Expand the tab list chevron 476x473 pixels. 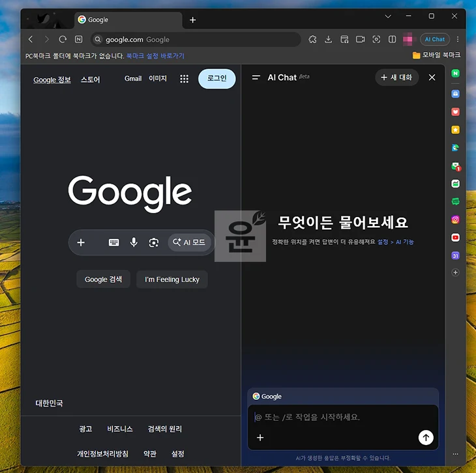388,16
